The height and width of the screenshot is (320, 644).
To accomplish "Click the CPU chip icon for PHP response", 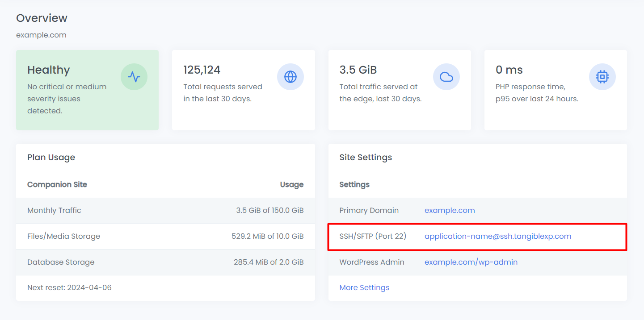I will click(x=602, y=77).
